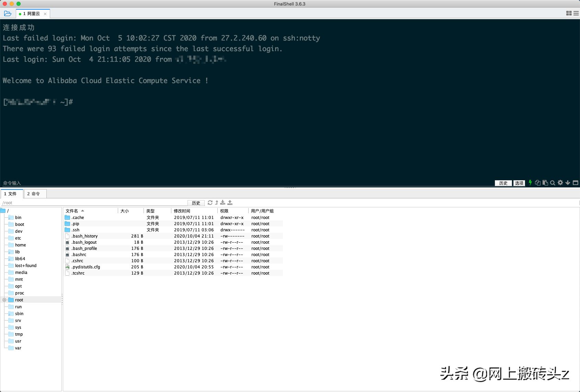Viewport: 580px width, 392px height.
Task: Select the proc folder in tree
Action: click(x=20, y=293)
